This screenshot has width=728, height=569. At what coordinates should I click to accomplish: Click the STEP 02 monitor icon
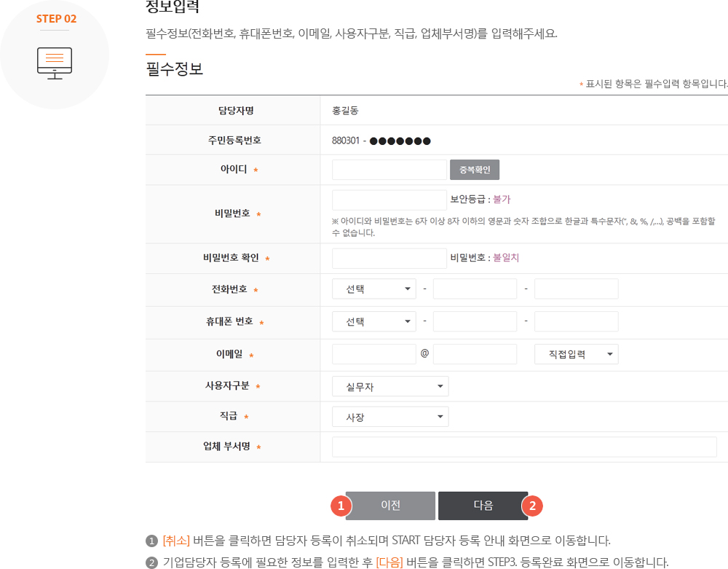click(55, 62)
